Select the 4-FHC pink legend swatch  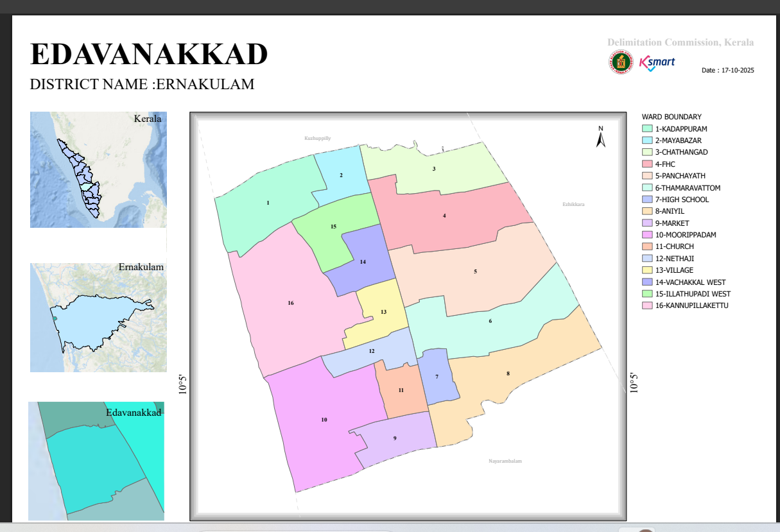pos(647,164)
